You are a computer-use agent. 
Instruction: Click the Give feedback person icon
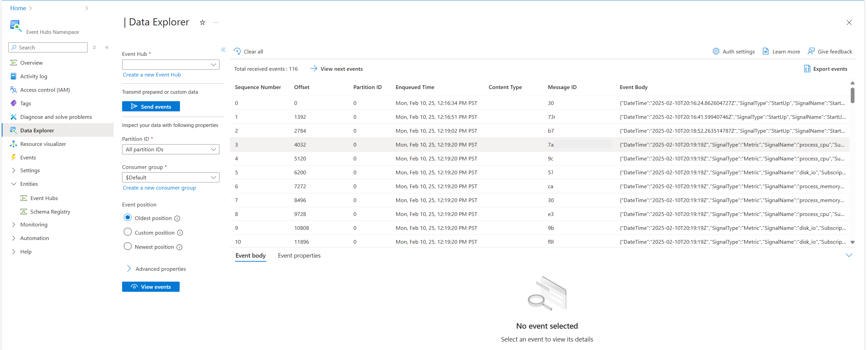coord(811,51)
